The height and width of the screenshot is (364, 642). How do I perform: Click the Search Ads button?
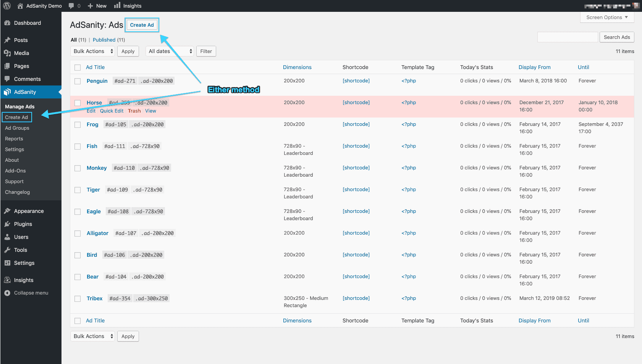point(617,37)
